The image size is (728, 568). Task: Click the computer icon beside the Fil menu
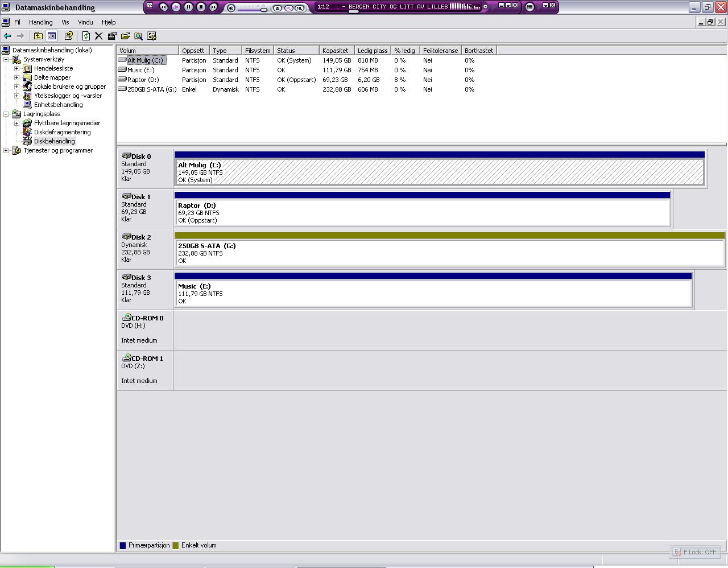[6, 22]
